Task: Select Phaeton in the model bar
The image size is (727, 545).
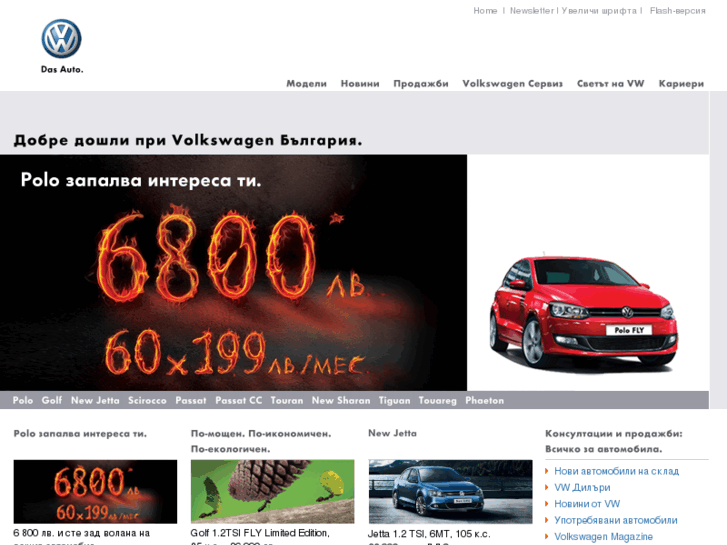Action: click(x=485, y=400)
